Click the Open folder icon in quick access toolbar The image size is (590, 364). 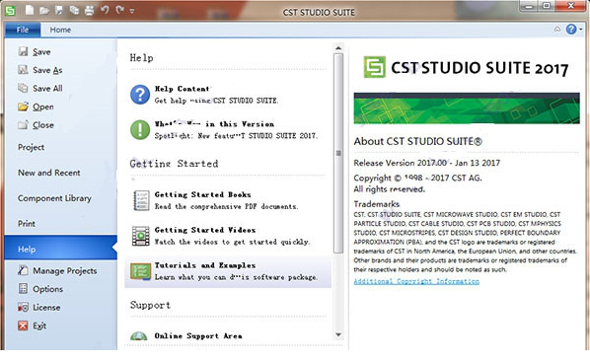[44, 11]
